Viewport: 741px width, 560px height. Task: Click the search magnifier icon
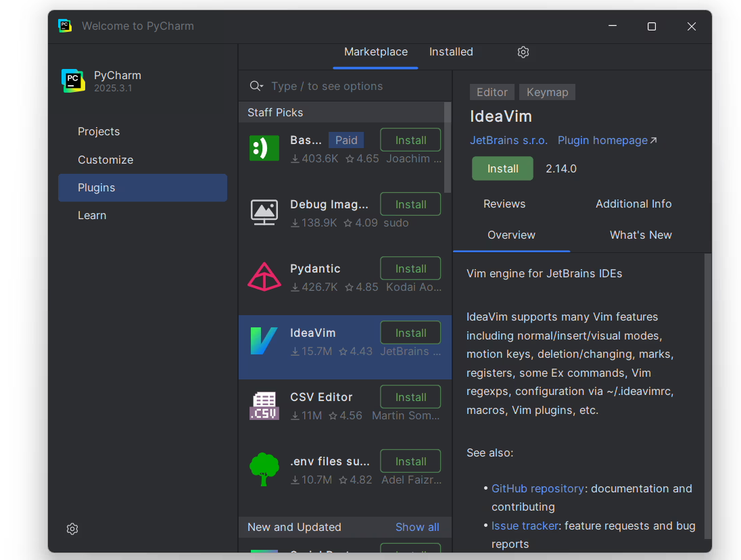[256, 86]
